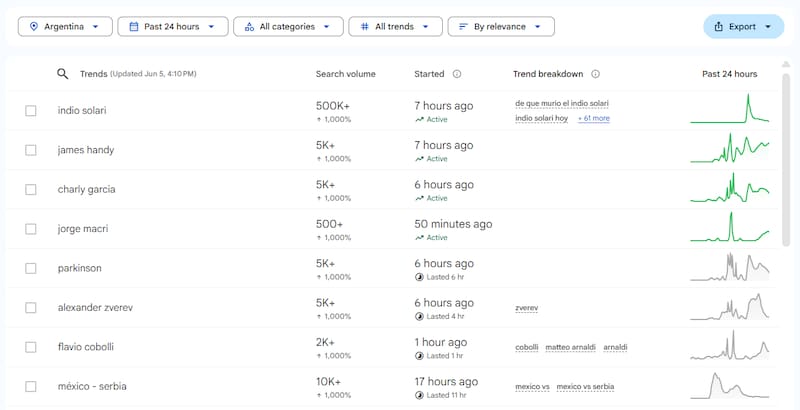The image size is (800, 410).
Task: Click the scrollbar up arrow
Action: coord(786,65)
